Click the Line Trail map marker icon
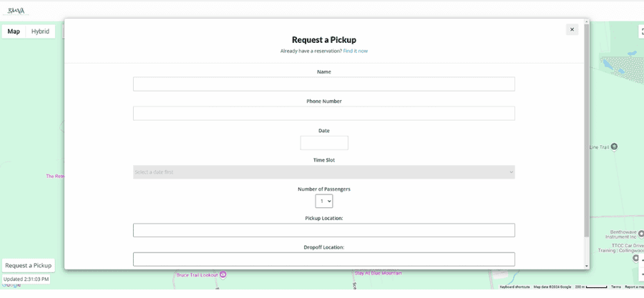The height and width of the screenshot is (298, 644). [614, 147]
